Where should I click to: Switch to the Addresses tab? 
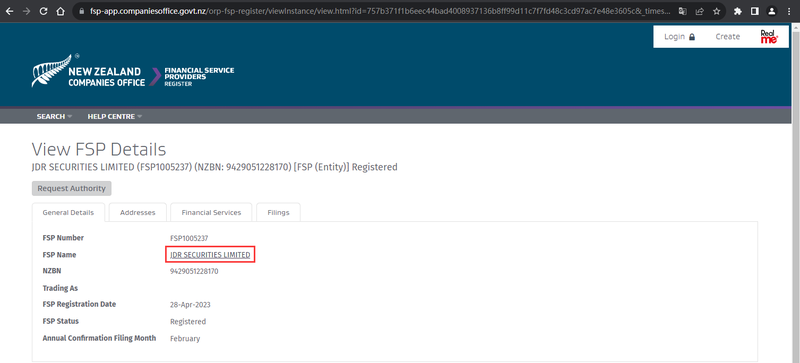[x=138, y=212]
